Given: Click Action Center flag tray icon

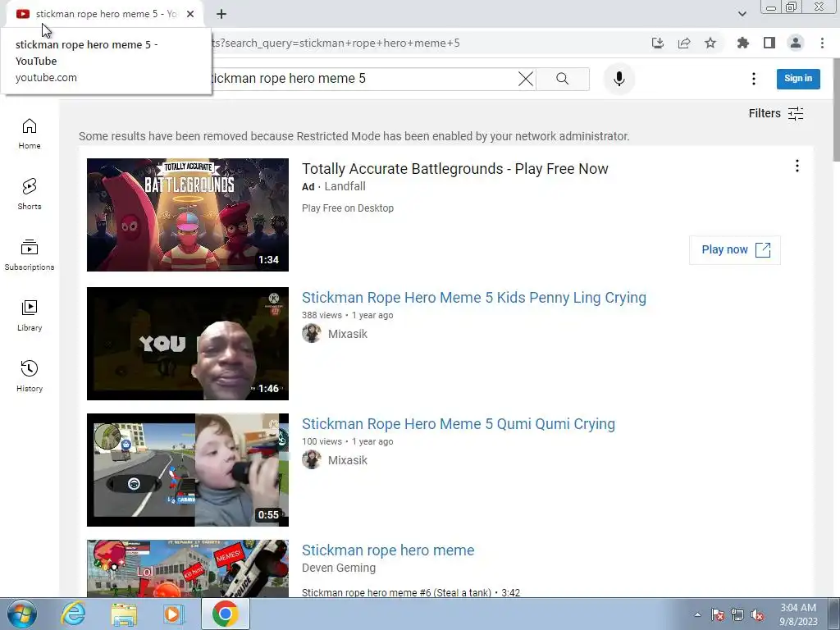Looking at the screenshot, I should coord(718,614).
